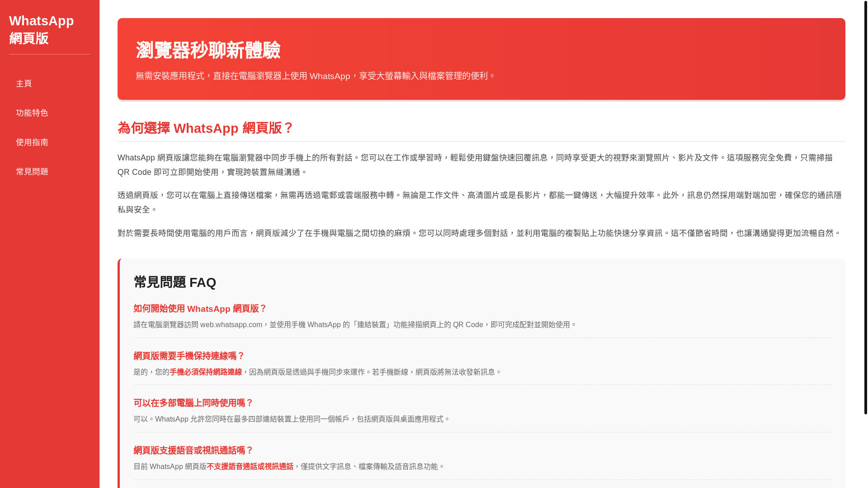868x488 pixels.
Task: Click question 可以在多部電腦上同時使用嗎？
Action: pyautogui.click(x=193, y=403)
